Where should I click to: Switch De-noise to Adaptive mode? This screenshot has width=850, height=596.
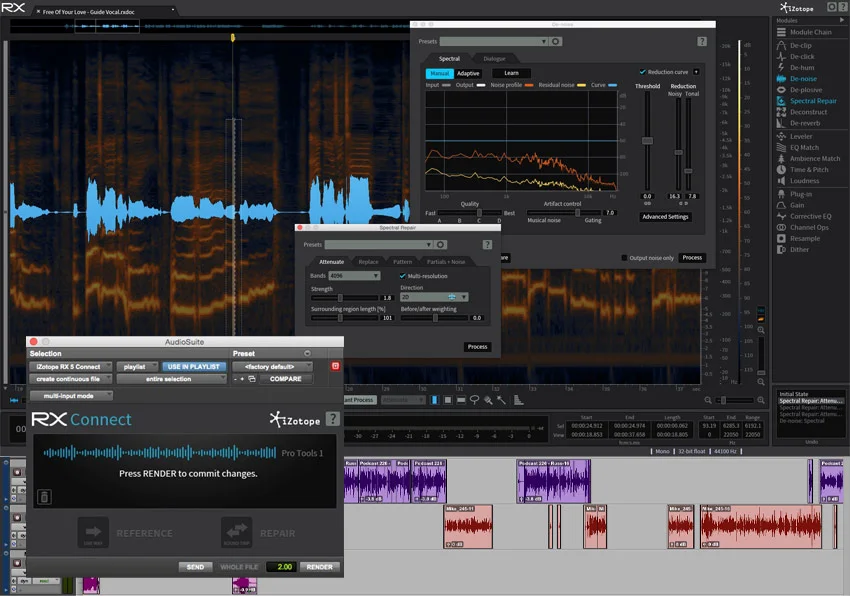[x=468, y=73]
